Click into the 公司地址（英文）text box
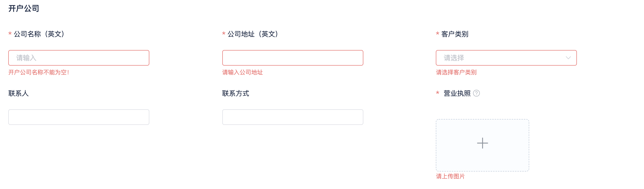The image size is (644, 189). (293, 58)
